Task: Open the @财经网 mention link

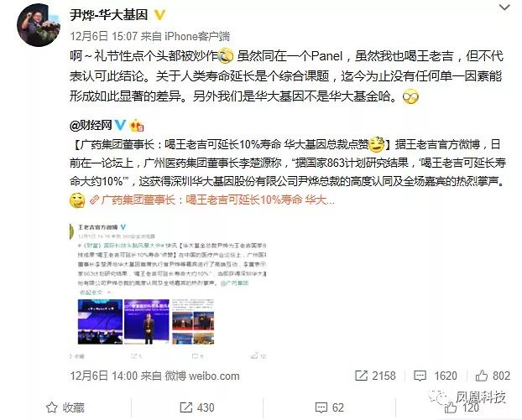Action: point(91,126)
